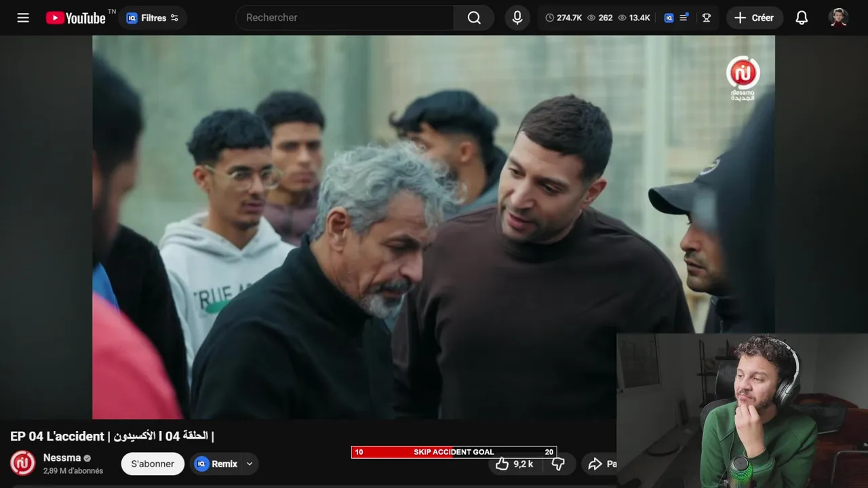Open the account avatar menu
868x488 pixels.
click(838, 18)
